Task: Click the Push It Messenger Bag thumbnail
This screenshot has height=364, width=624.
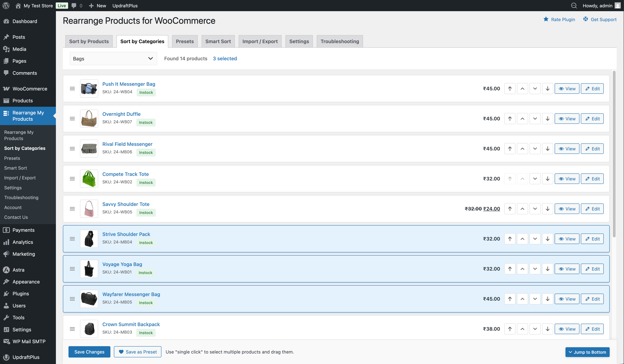Action: [x=89, y=88]
